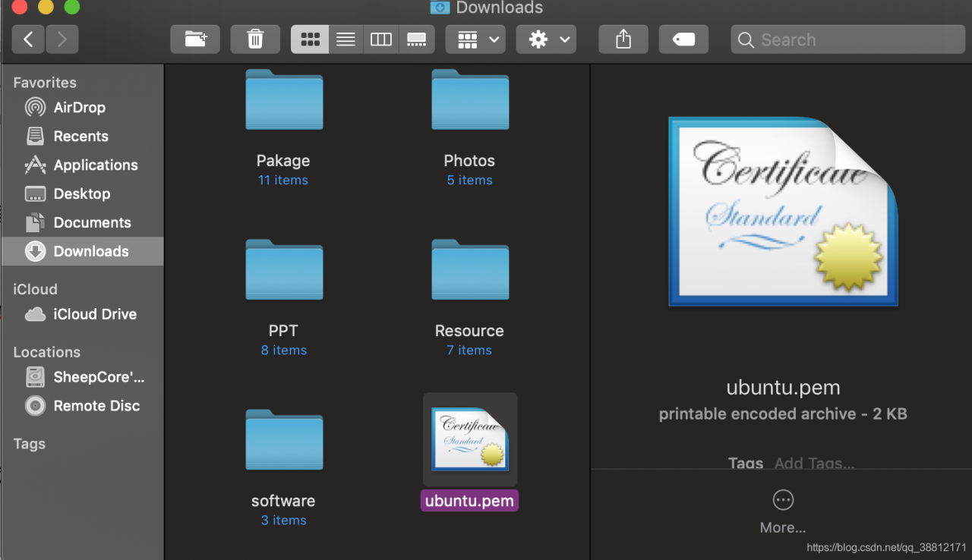This screenshot has width=972, height=560.
Task: Create a new folder via toolbar icon
Action: [x=195, y=39]
